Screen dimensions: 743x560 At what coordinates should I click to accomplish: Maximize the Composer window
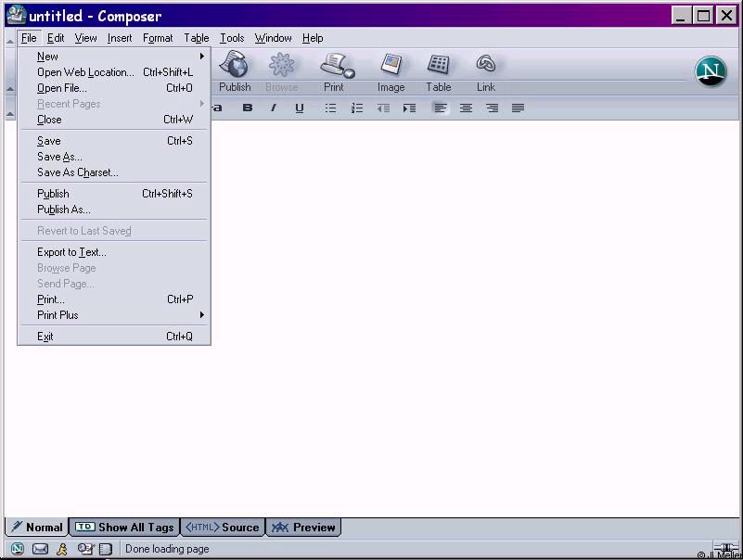703,16
